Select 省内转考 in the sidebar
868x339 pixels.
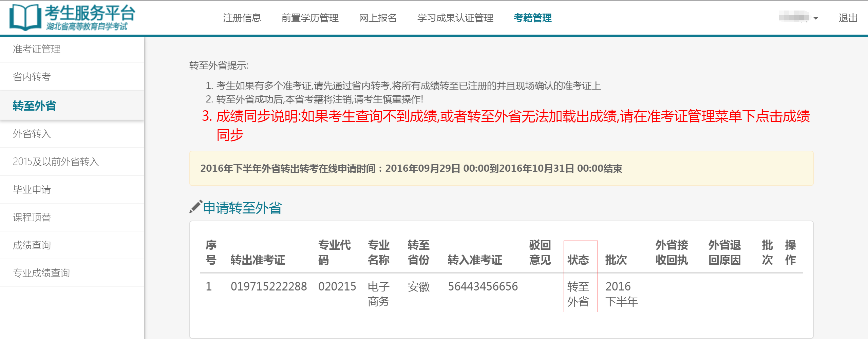tap(32, 77)
